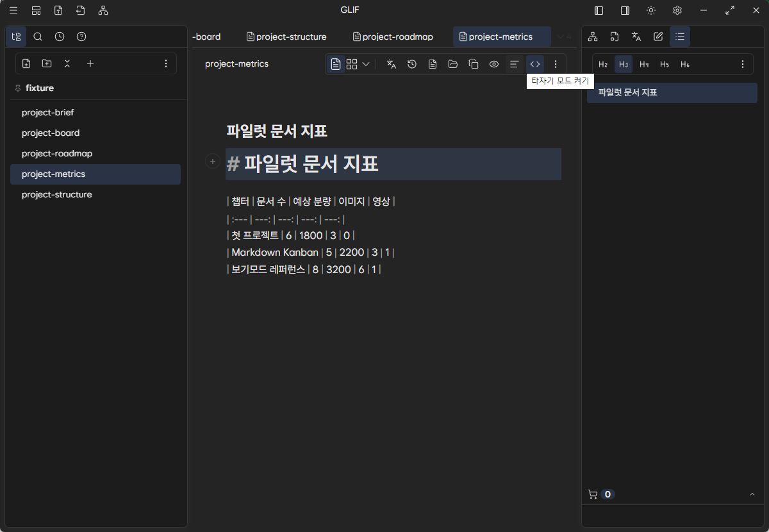Click the '보기모드 레퍼런스' table row
Image resolution: width=769 pixels, height=532 pixels.
[304, 269]
